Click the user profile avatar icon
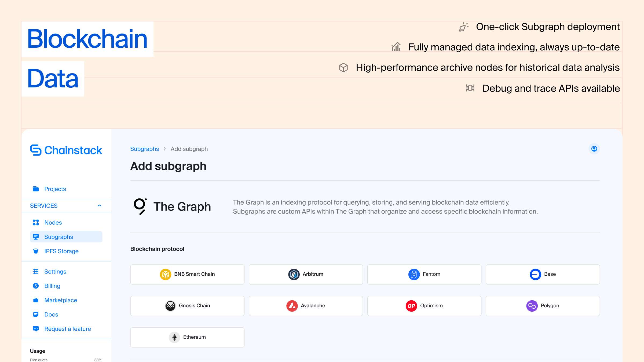 click(594, 149)
